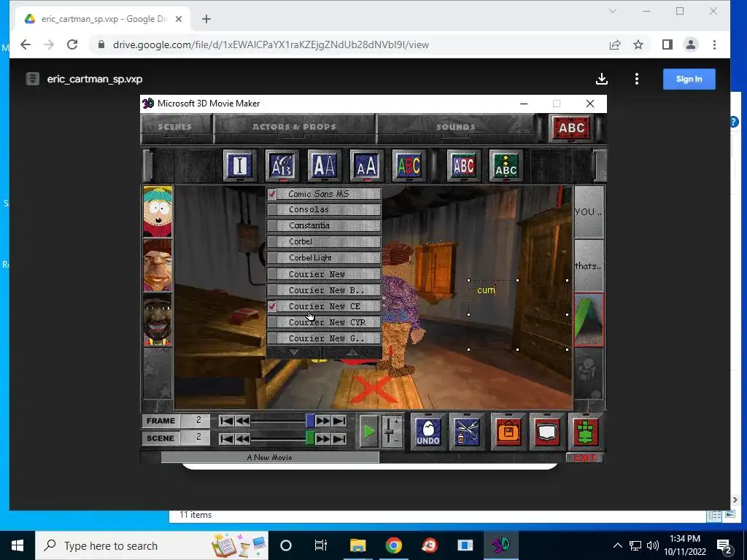Jump to the last frame
This screenshot has height=560, width=747.
[339, 421]
